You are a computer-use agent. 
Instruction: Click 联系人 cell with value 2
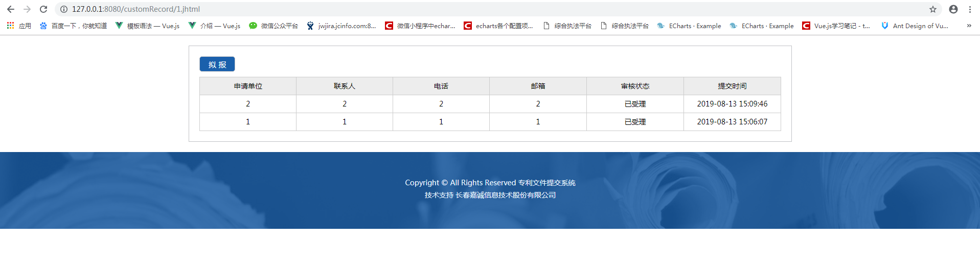345,104
